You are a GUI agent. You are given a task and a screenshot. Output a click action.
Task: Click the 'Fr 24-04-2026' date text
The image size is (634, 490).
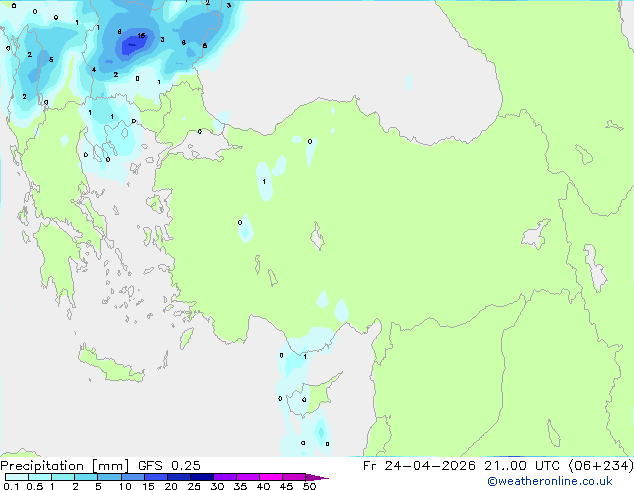[419, 466]
